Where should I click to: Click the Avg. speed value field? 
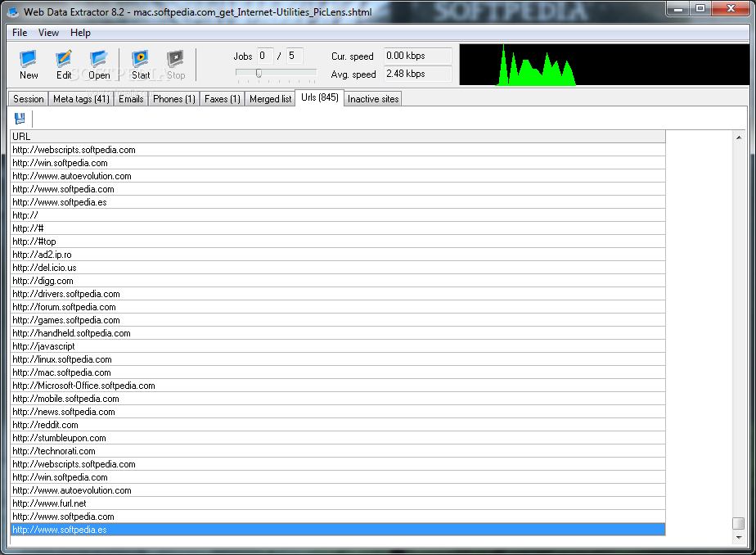pos(417,74)
